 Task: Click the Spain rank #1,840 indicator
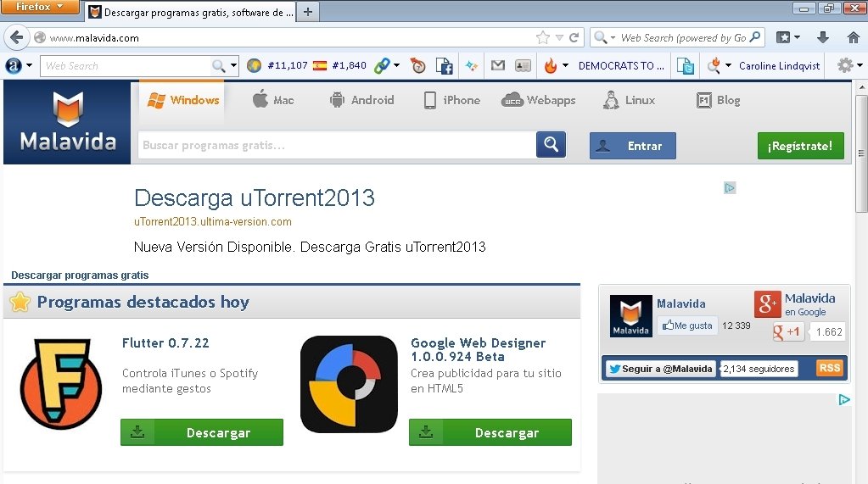pyautogui.click(x=339, y=66)
